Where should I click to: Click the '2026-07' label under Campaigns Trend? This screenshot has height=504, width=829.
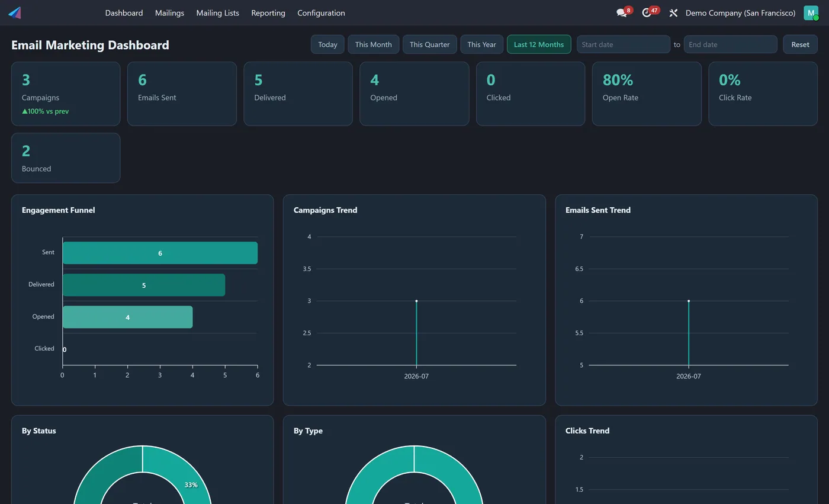pyautogui.click(x=416, y=376)
